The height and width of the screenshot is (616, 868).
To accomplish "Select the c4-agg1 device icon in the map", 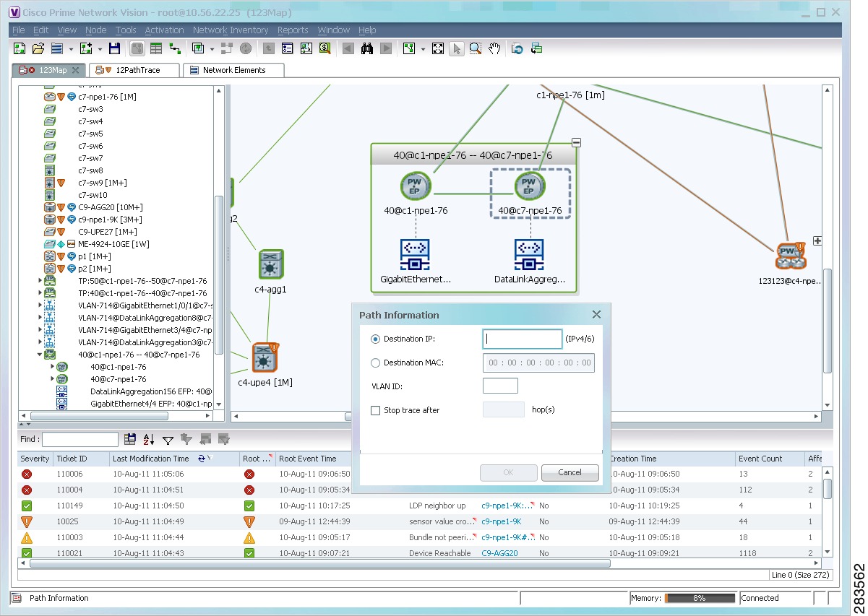I will tap(272, 264).
